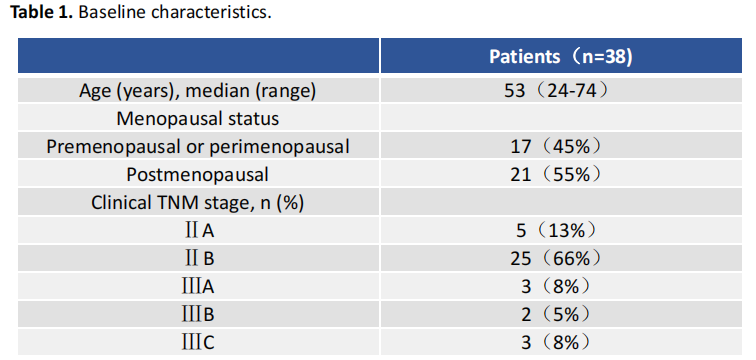Select Premenopausal or perimenopausal row label
Image resolution: width=756 pixels, height=360 pixels.
pos(198,147)
